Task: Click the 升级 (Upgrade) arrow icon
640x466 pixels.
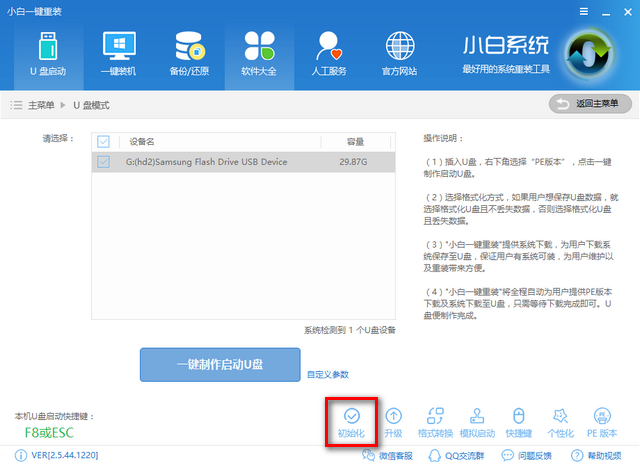Action: (x=393, y=416)
